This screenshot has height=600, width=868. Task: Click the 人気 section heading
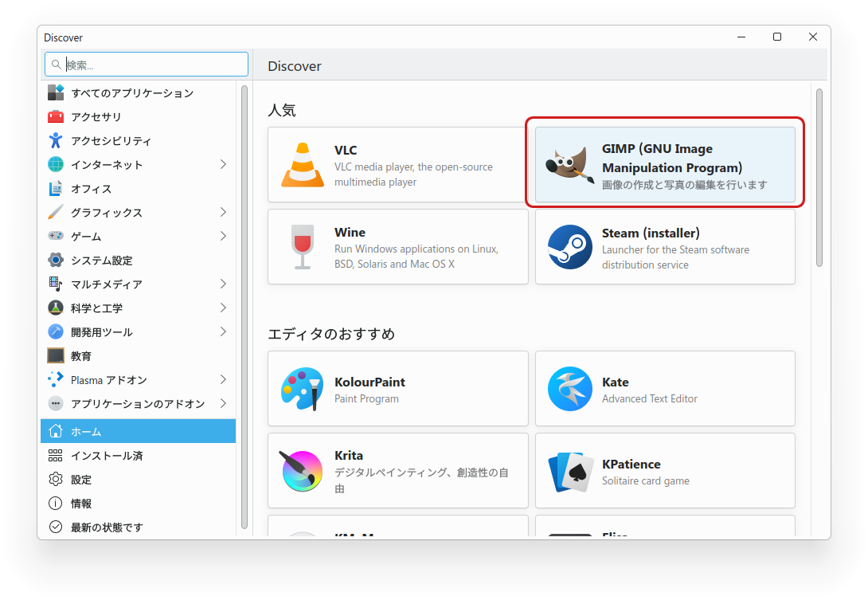click(282, 110)
